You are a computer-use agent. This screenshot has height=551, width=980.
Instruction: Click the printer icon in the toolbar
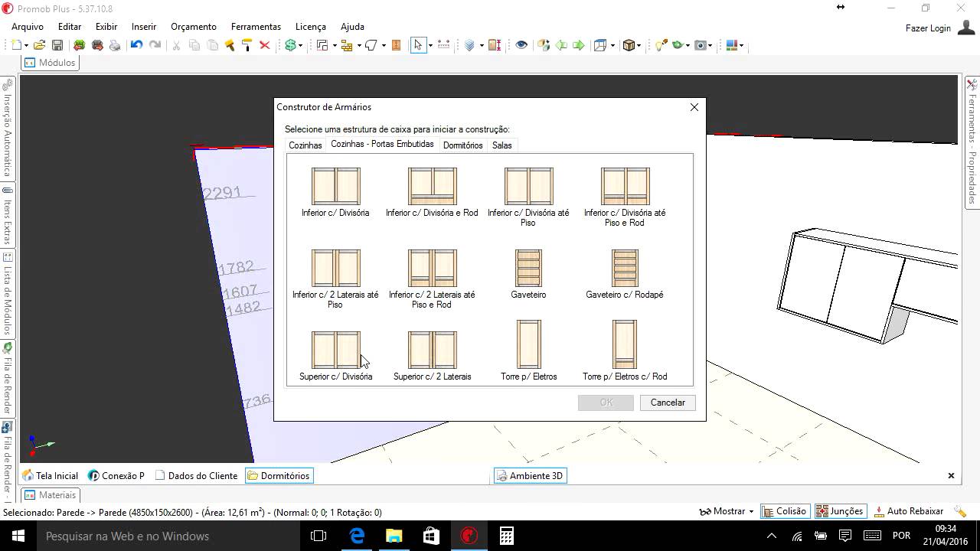click(115, 45)
